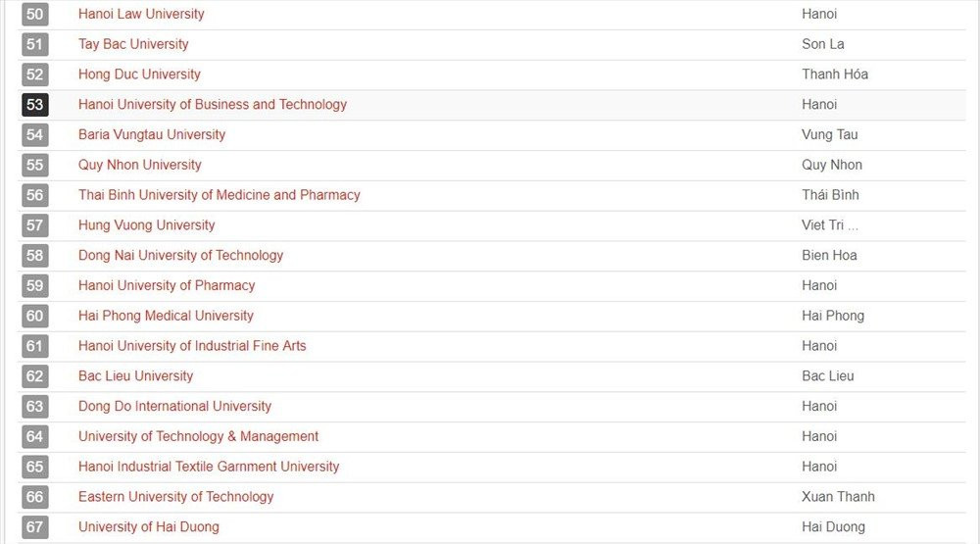This screenshot has height=544, width=980.
Task: Open Hai Phong Medical University page
Action: click(166, 316)
